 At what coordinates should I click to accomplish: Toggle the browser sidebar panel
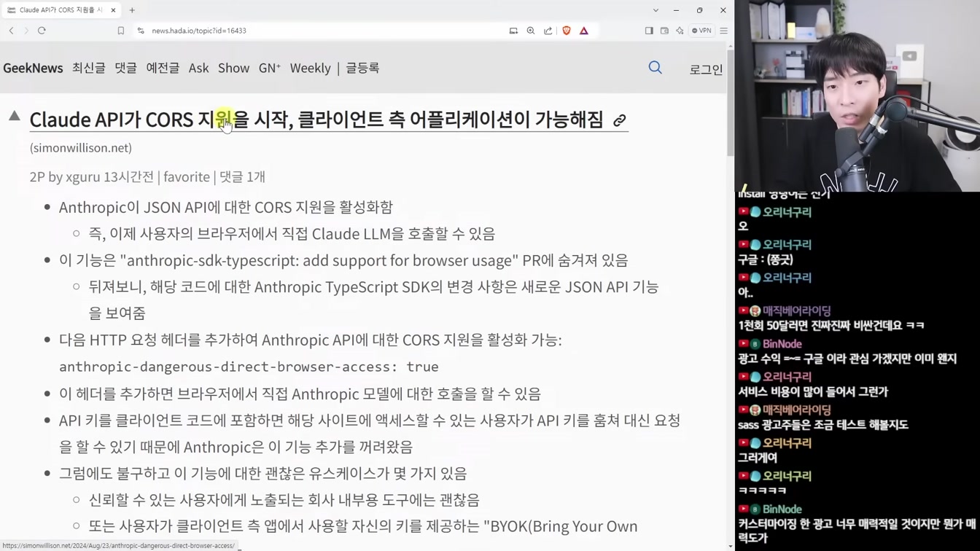[649, 31]
